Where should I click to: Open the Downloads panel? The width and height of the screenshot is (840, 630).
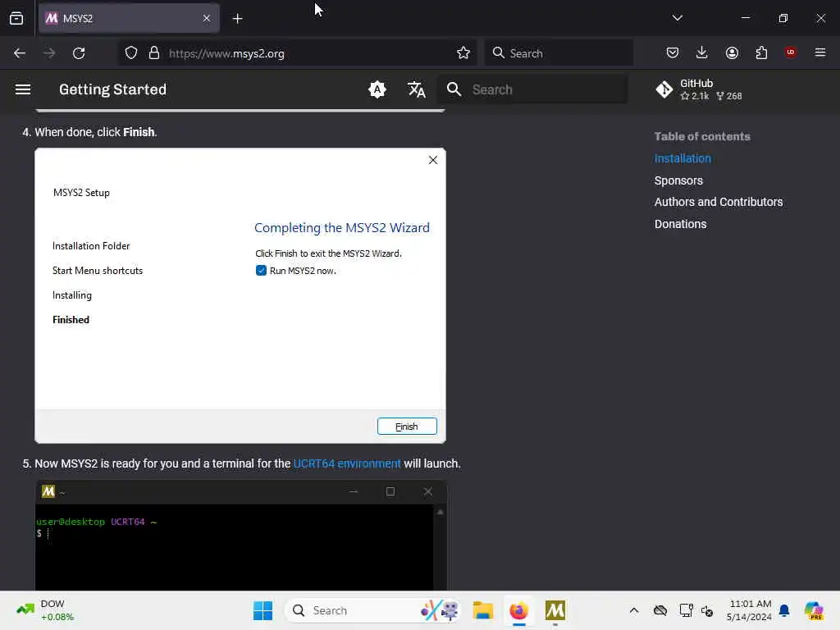coord(702,52)
